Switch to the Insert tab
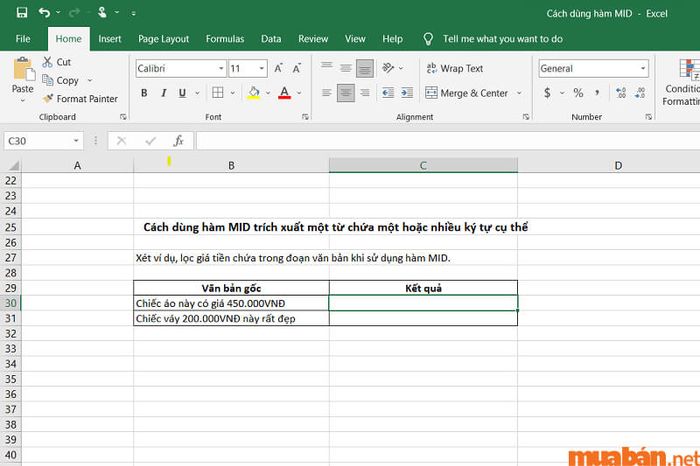 pyautogui.click(x=110, y=39)
